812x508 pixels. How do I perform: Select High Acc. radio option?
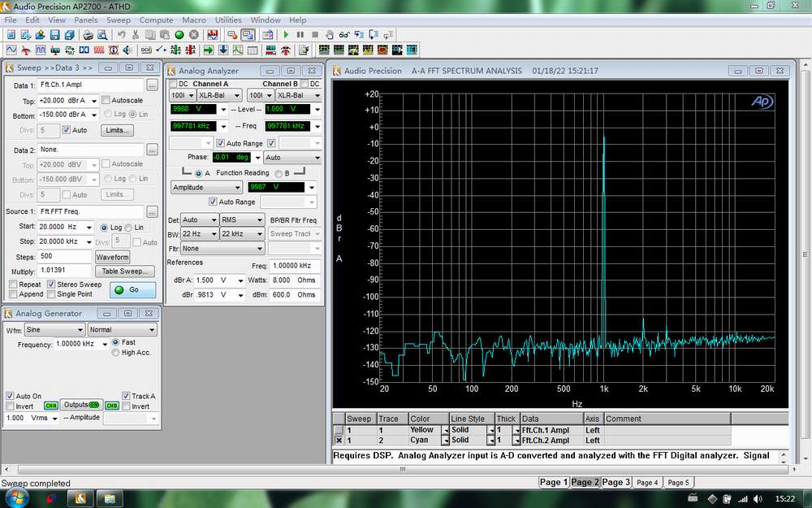point(115,353)
